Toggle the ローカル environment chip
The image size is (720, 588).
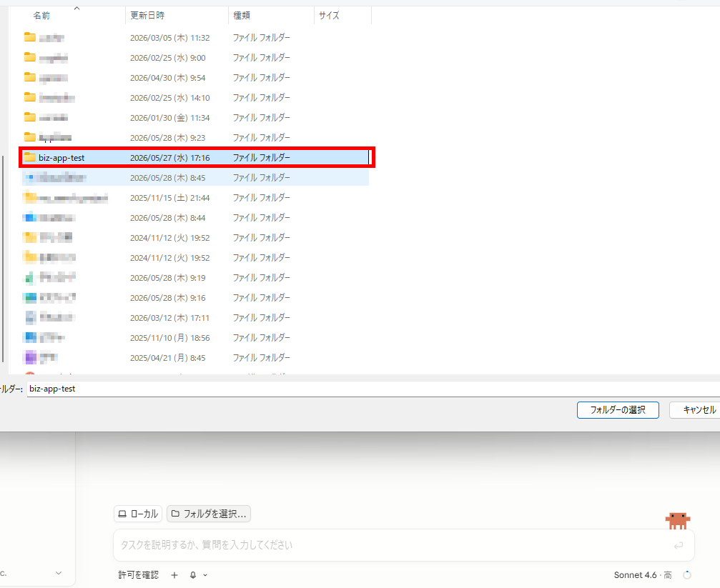138,514
